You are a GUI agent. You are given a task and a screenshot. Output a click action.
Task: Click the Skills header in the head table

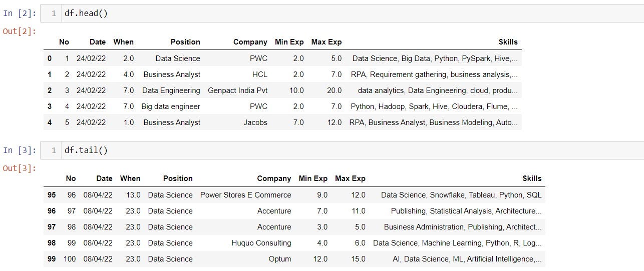click(x=508, y=42)
